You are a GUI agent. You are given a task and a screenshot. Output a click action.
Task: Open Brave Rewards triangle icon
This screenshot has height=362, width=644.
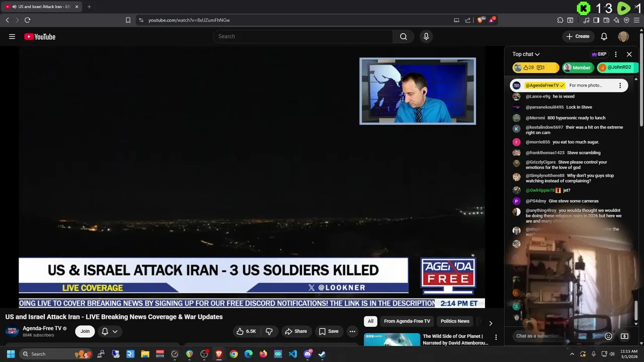[492, 20]
